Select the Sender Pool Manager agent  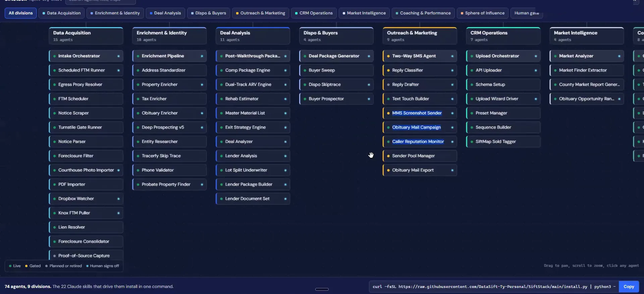click(420, 156)
